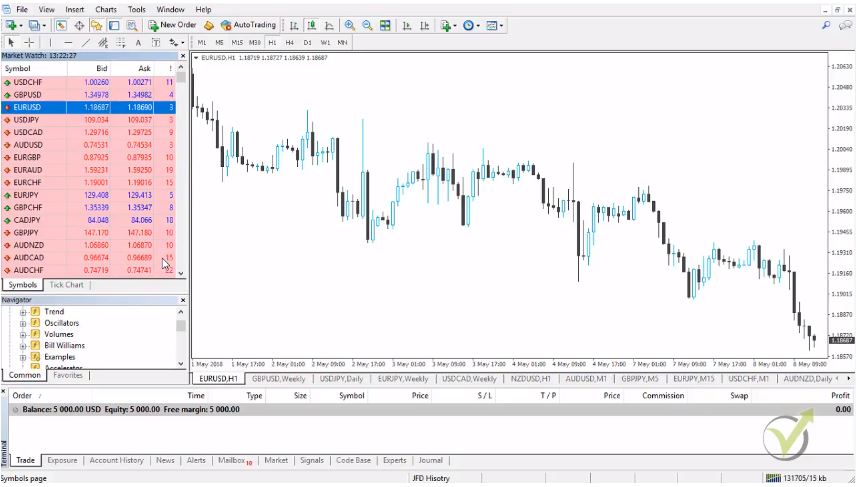Toggle AutoTrading on the toolbar

247,25
